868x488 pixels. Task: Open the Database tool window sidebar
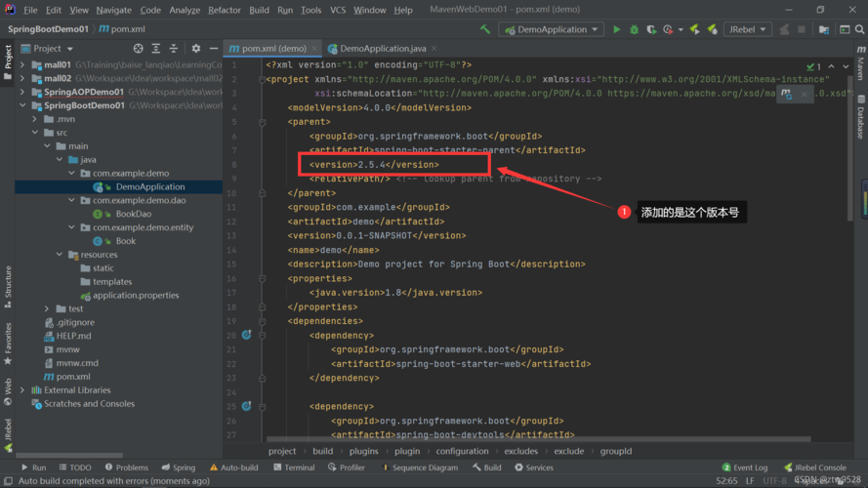(x=861, y=117)
